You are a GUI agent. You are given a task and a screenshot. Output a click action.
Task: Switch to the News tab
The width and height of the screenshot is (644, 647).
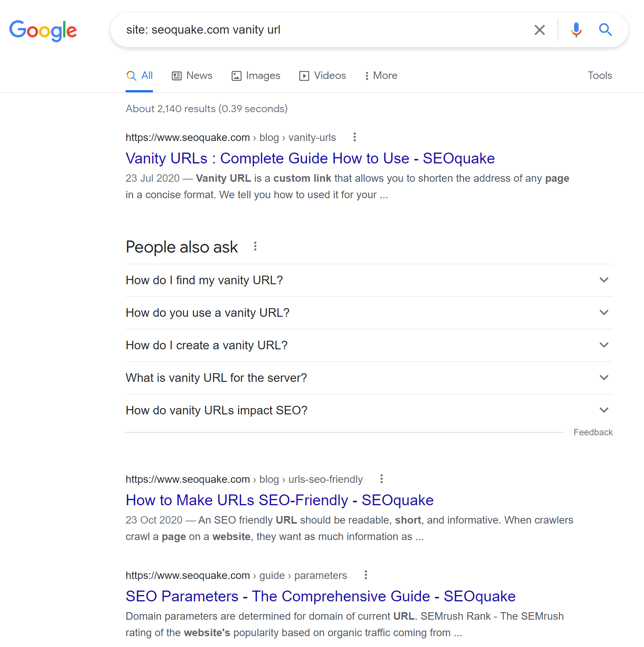[x=192, y=76]
